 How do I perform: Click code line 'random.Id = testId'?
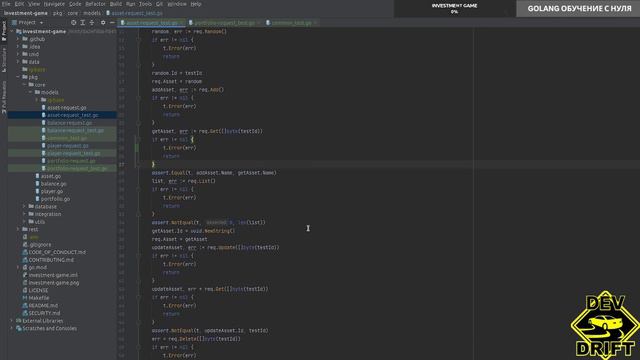click(177, 73)
